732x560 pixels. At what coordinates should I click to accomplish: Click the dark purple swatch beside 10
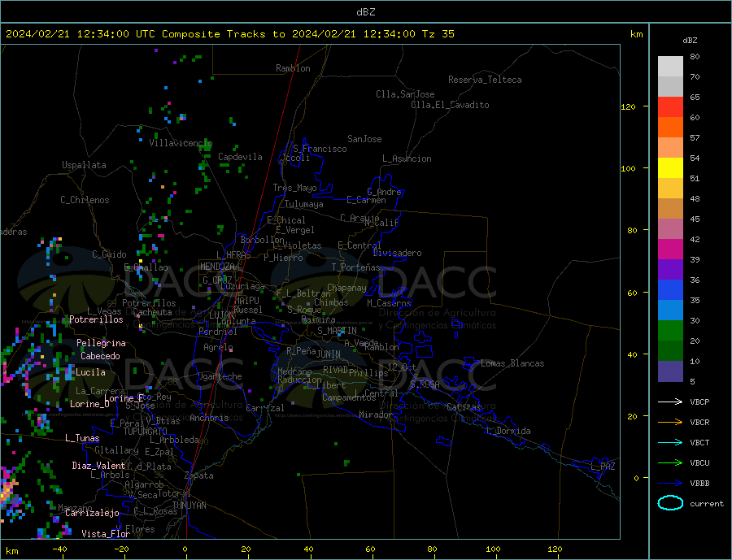point(670,371)
